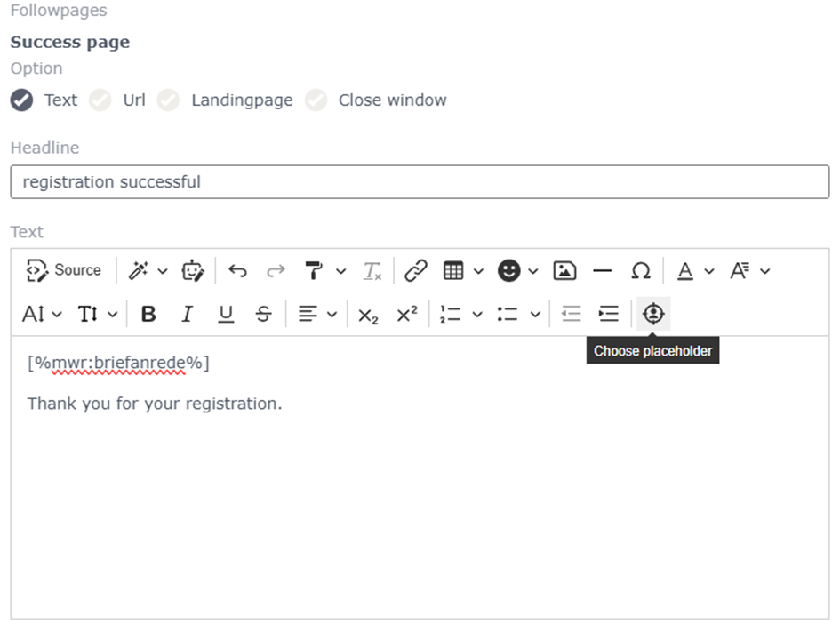Screen dimensions: 840x632
Task: Apply subscript formatting
Action: click(368, 315)
